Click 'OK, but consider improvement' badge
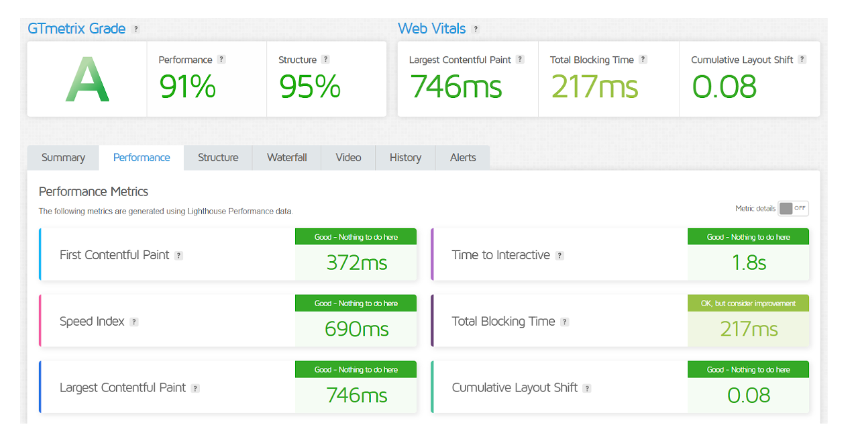868x443 pixels. point(749,303)
